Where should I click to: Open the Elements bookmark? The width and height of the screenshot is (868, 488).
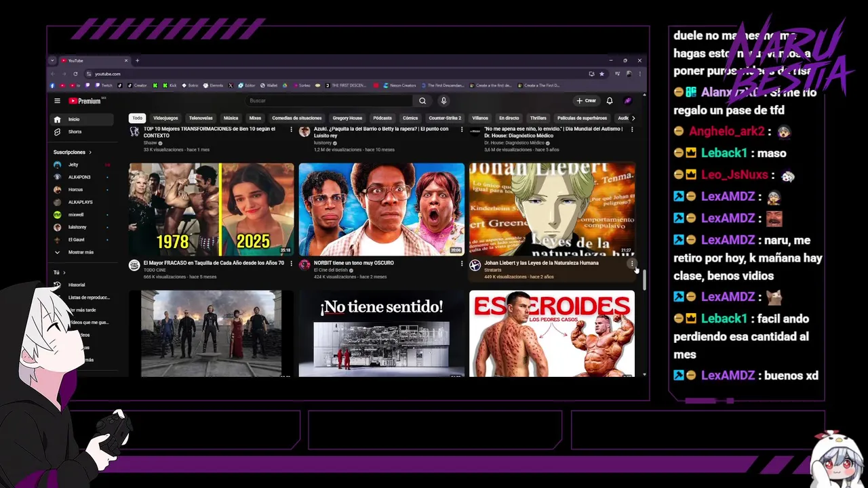coord(213,85)
